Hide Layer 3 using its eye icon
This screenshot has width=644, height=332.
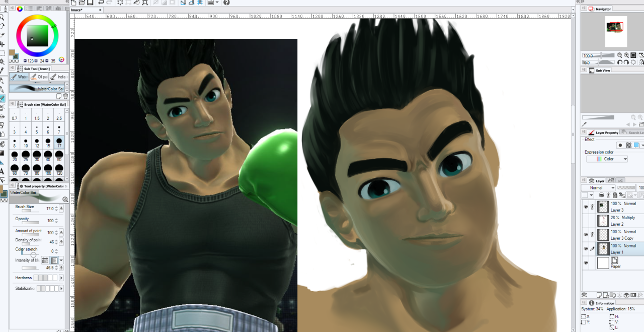click(x=586, y=207)
